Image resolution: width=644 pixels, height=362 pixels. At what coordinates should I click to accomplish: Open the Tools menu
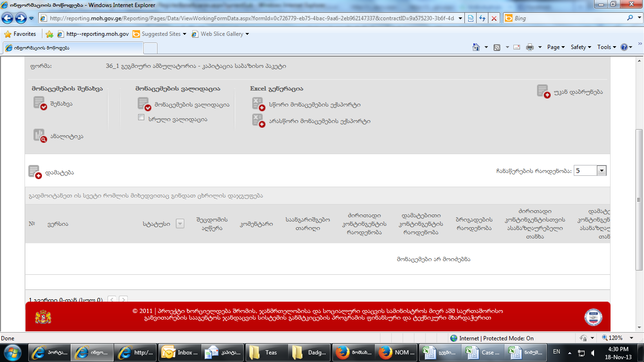[x=606, y=47]
